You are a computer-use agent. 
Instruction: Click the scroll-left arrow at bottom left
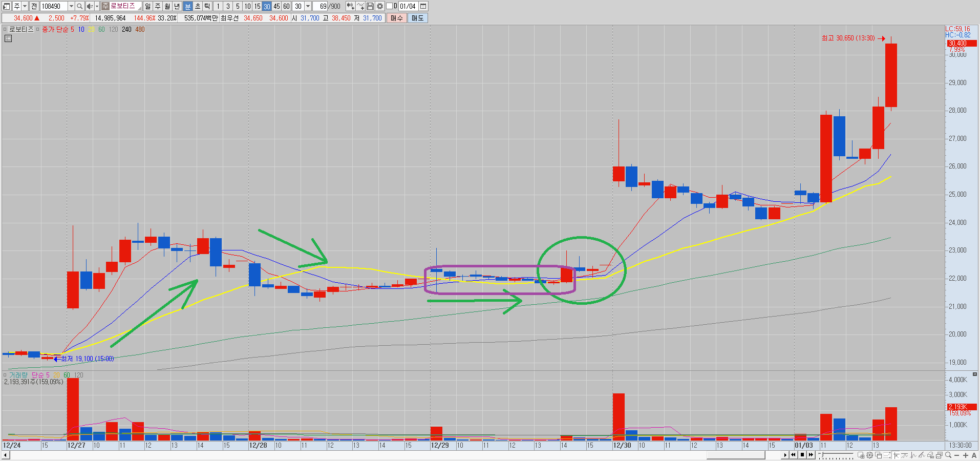pos(6,455)
